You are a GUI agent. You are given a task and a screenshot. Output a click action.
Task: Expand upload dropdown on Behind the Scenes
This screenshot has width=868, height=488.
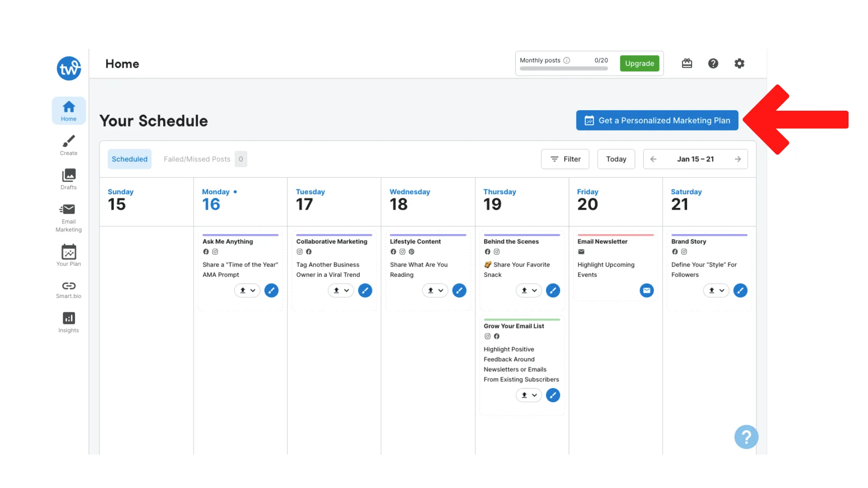coord(529,291)
